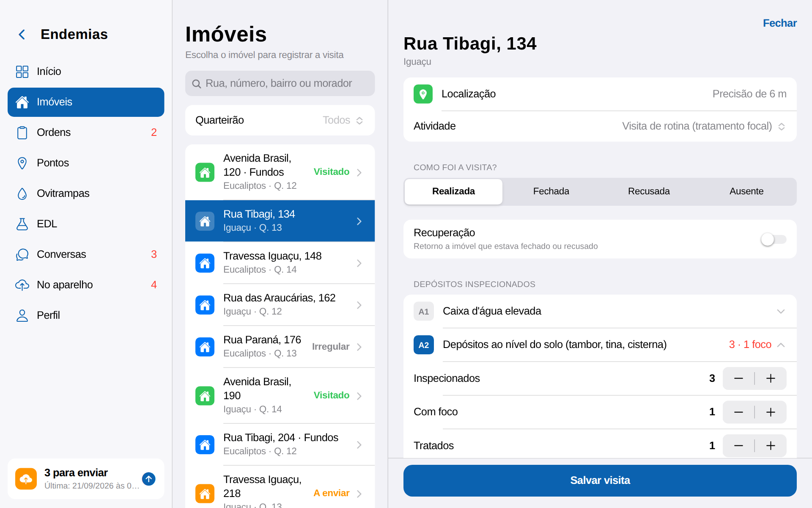Click the Salvar visita button
This screenshot has width=812, height=508.
pos(600,480)
